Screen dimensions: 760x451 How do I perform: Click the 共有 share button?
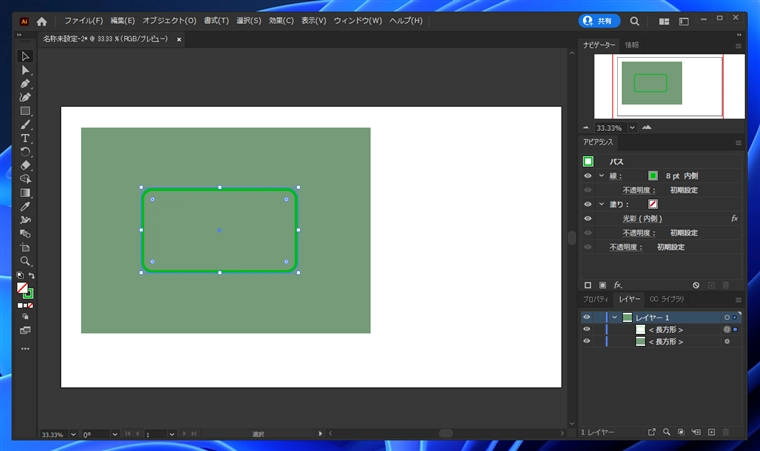[599, 21]
